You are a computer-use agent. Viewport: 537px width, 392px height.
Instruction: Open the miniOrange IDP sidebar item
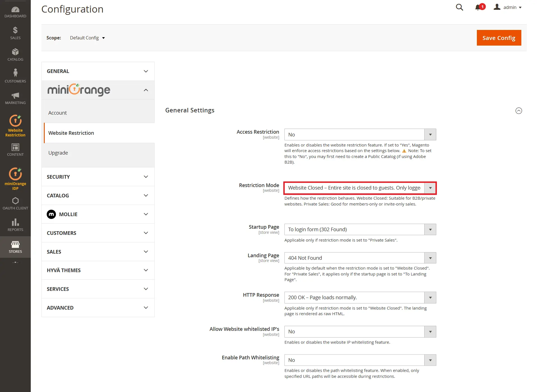[x=15, y=178]
